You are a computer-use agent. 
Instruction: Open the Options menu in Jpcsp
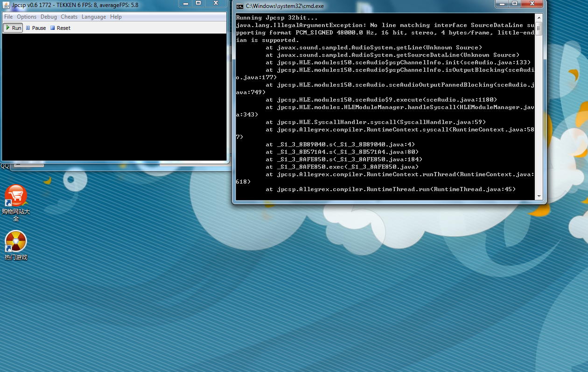(x=27, y=17)
